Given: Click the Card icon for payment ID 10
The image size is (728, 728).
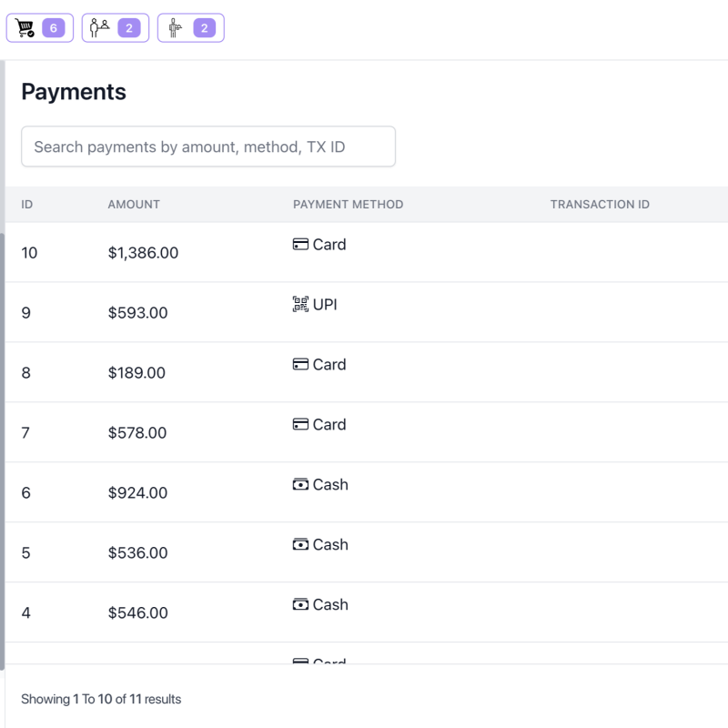Looking at the screenshot, I should click(300, 243).
